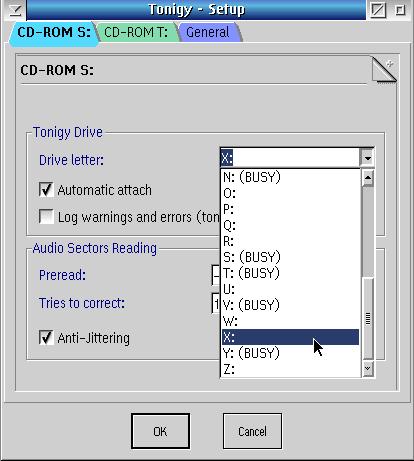
Task: Click the Drive letter text field showing X:
Action: (x=290, y=157)
